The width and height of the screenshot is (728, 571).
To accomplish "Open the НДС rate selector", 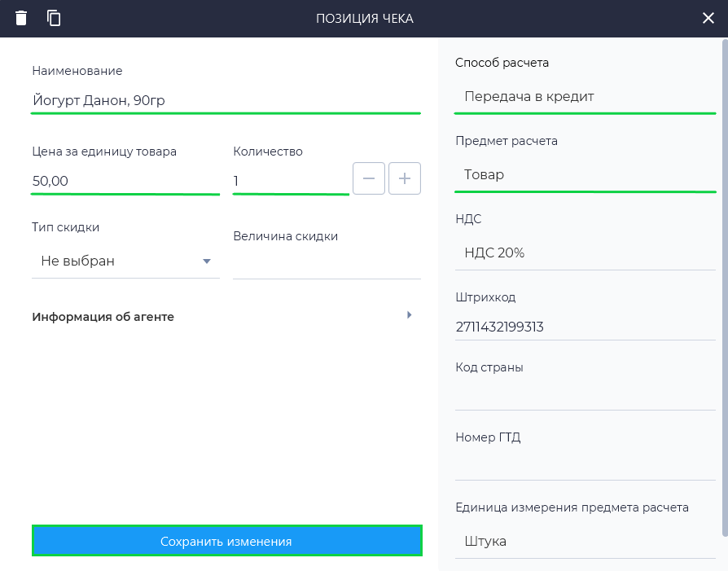I will point(585,253).
